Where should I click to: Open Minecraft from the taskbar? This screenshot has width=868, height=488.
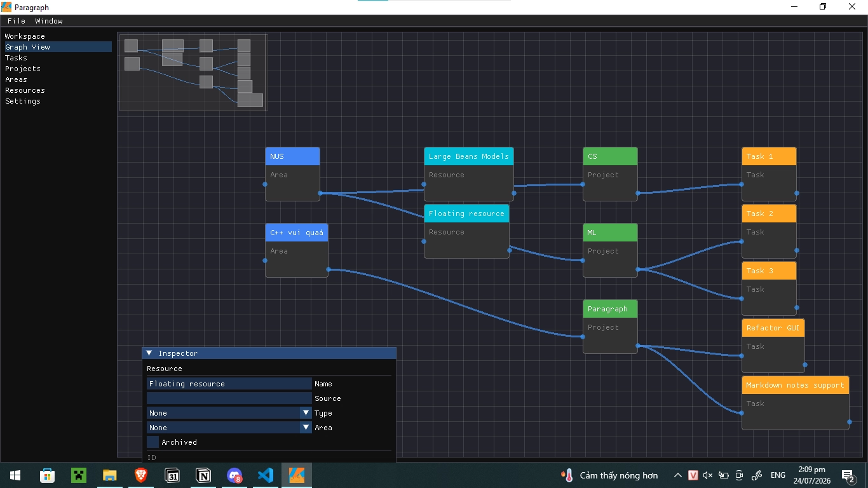tap(78, 475)
